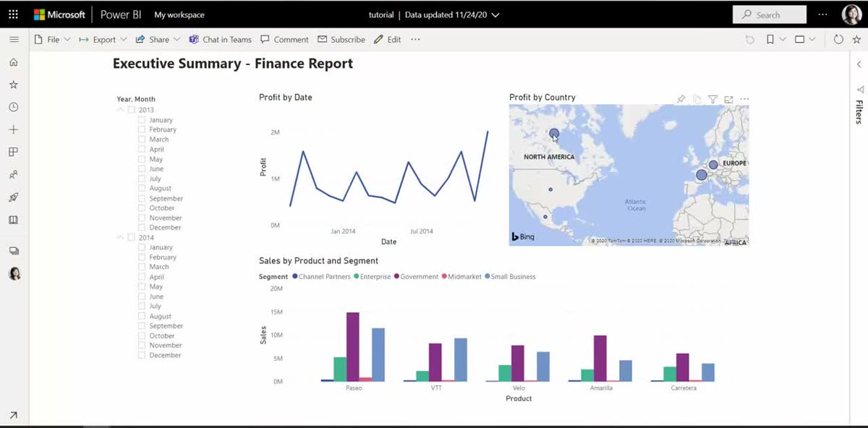Check June under 2014
This screenshot has height=428, width=868.
coord(142,296)
